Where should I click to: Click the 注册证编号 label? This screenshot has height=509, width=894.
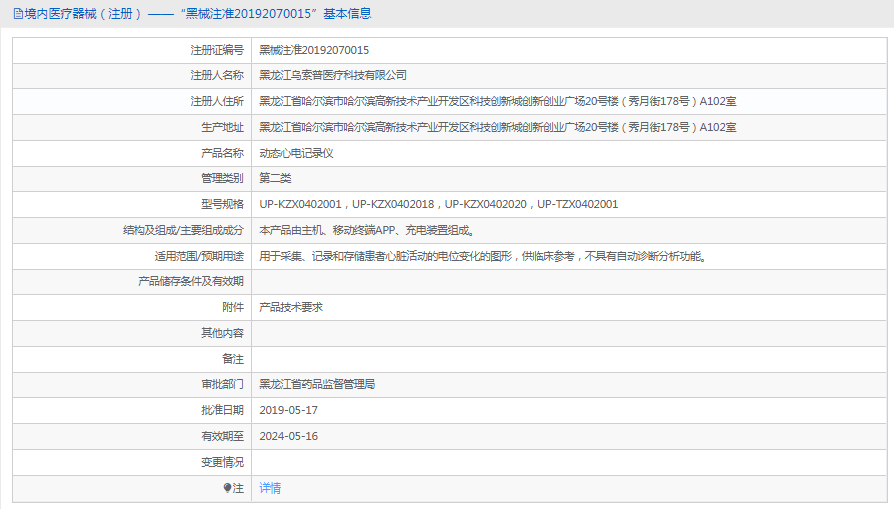pyautogui.click(x=217, y=50)
